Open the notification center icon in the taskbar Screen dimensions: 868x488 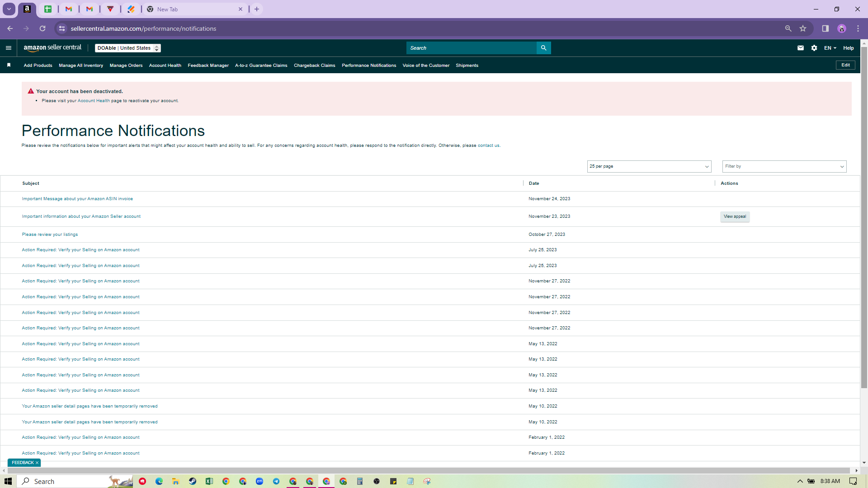click(x=853, y=481)
